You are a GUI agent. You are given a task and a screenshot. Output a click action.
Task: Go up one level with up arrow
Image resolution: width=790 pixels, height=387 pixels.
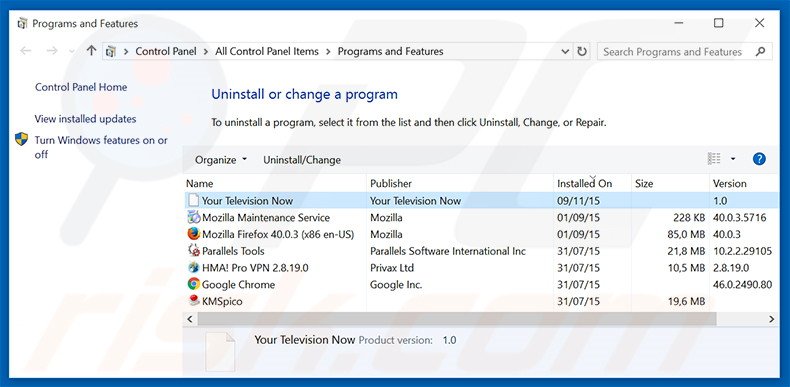[x=91, y=50]
